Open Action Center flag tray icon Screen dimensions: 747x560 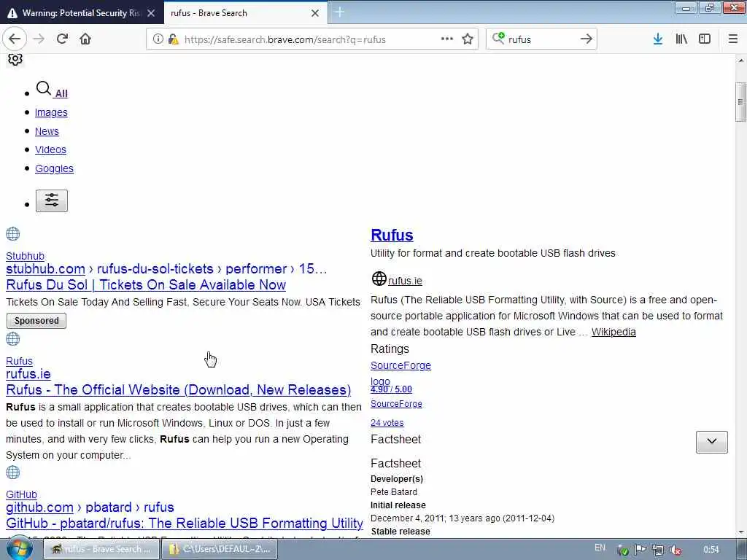click(x=640, y=550)
